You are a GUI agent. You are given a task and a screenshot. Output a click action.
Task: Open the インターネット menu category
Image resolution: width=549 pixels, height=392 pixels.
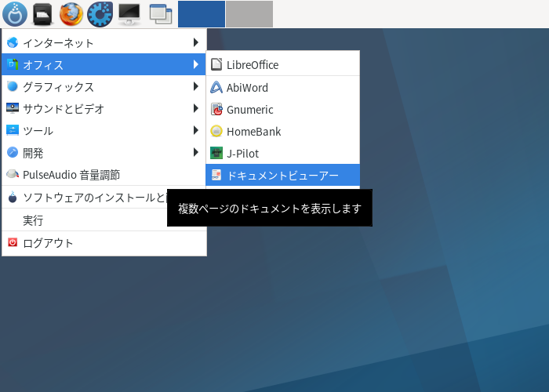click(104, 42)
